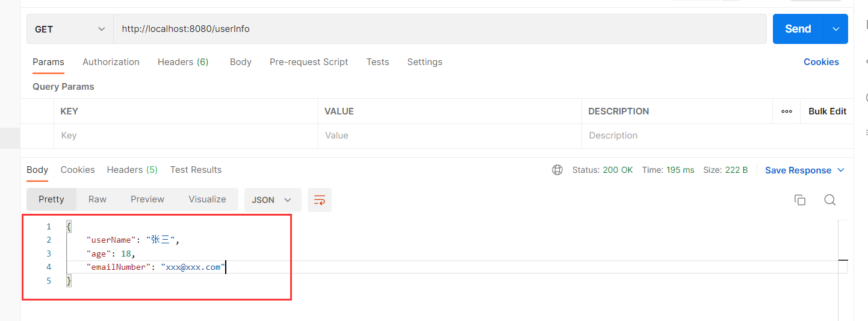Expand the Send button arrow options
The height and width of the screenshot is (321, 868).
(835, 29)
